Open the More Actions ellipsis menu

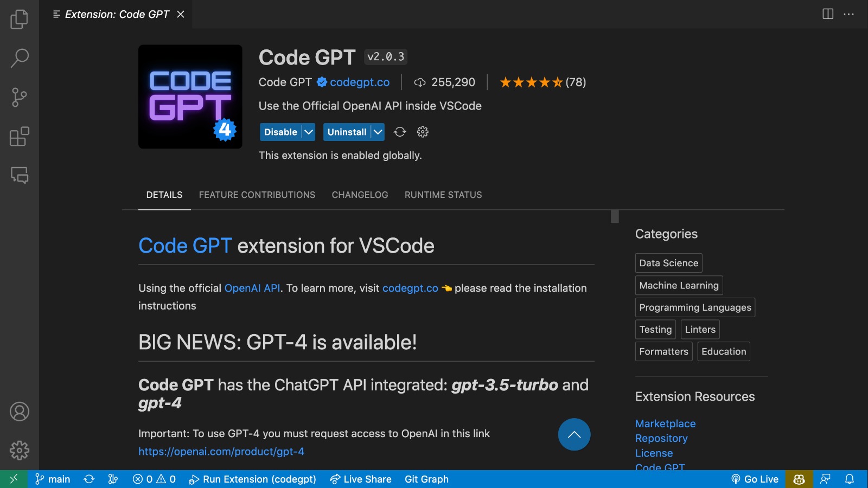tap(849, 14)
